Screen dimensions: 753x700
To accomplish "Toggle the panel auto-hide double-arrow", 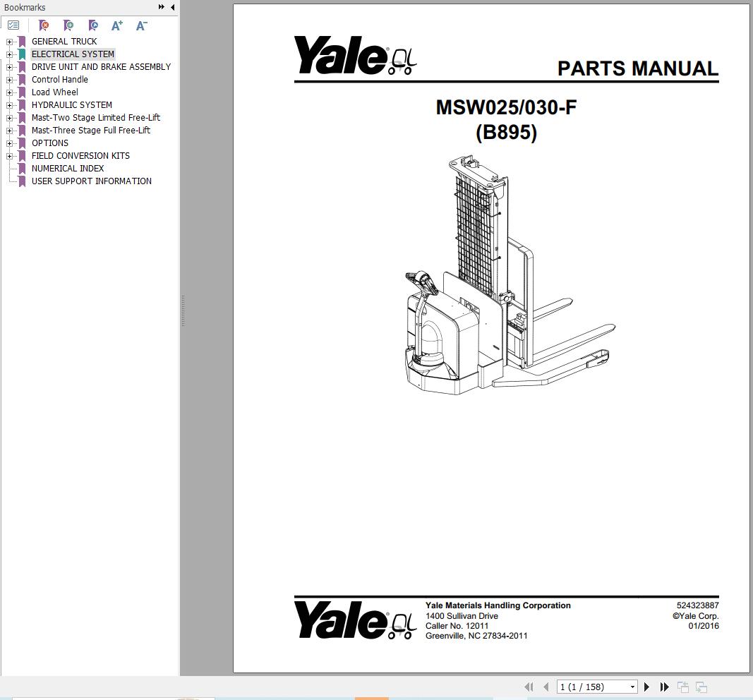I will click(x=161, y=7).
